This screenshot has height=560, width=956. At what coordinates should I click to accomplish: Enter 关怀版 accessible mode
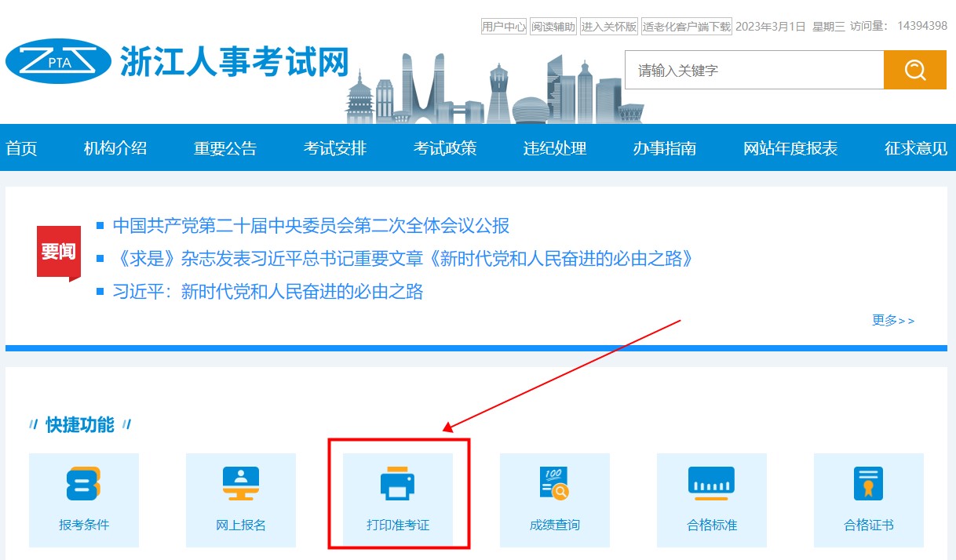point(608,25)
